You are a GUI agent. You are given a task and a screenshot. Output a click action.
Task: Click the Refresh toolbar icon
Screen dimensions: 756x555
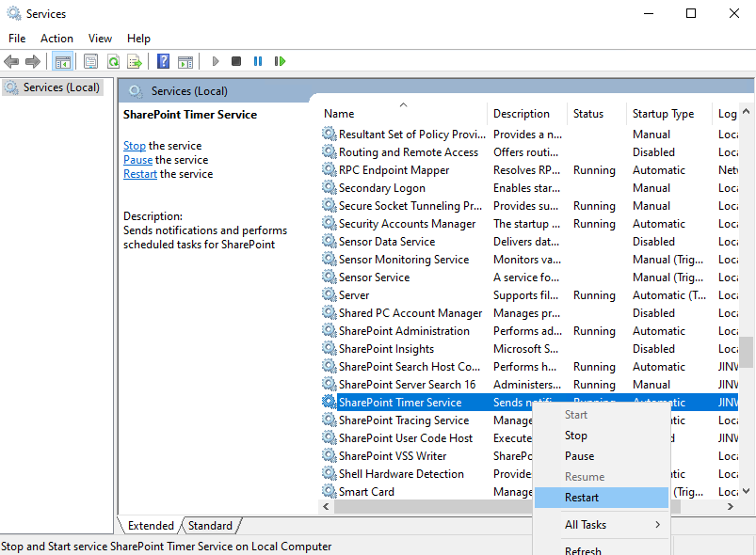click(x=113, y=61)
